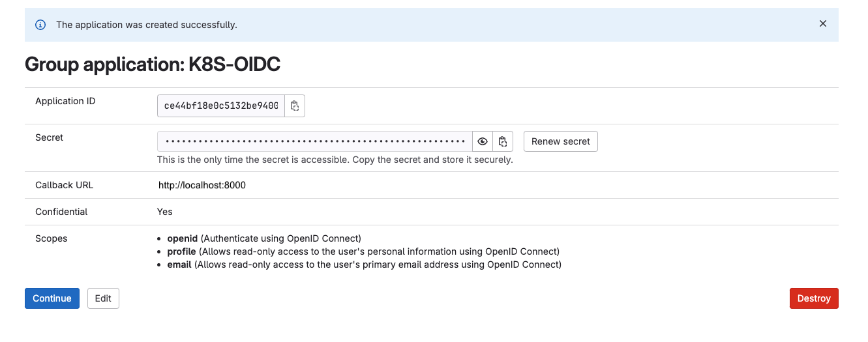Image resolution: width=868 pixels, height=342 pixels.
Task: Focus the Application ID value field
Action: pos(221,106)
